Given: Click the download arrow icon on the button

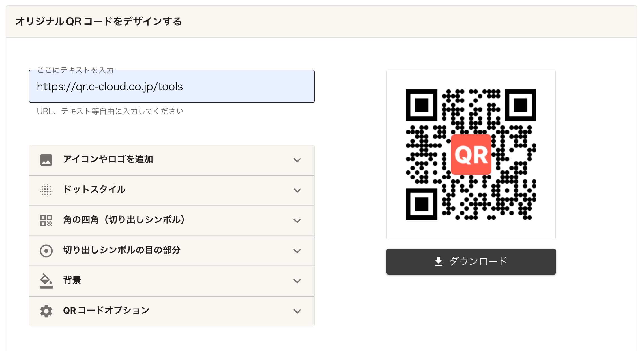Looking at the screenshot, I should pyautogui.click(x=438, y=261).
